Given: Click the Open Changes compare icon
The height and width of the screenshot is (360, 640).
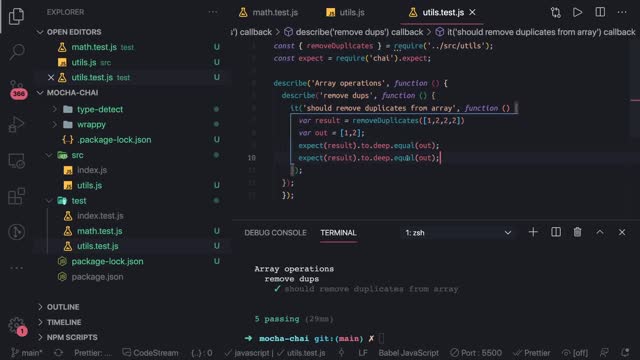Looking at the screenshot, I should 556,12.
